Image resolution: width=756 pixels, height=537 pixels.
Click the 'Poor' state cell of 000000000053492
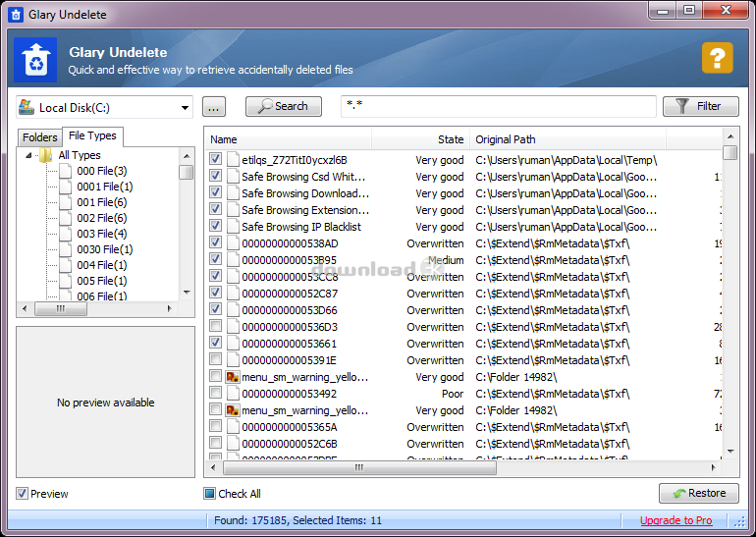(453, 394)
